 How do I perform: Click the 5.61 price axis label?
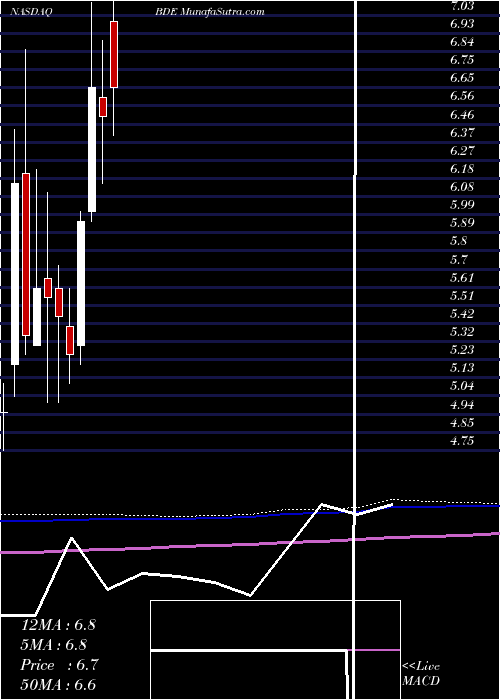(x=462, y=278)
